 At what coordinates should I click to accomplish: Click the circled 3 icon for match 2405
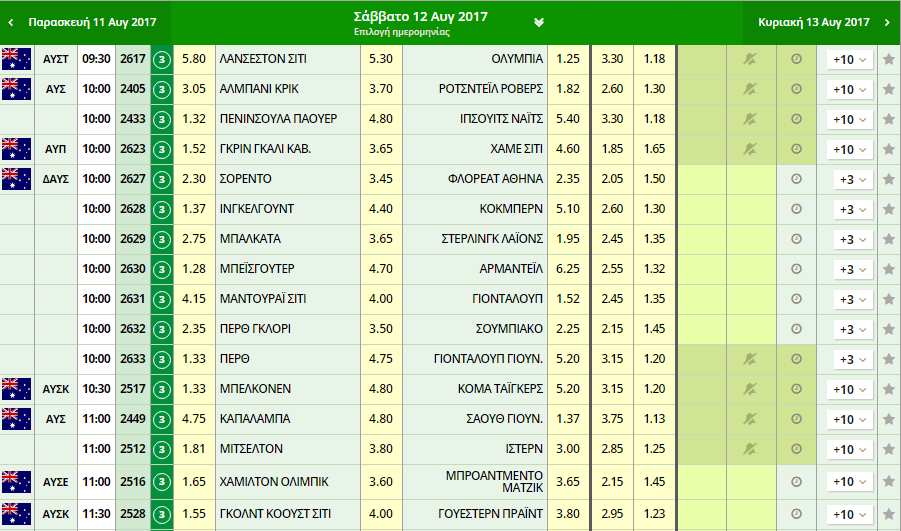[161, 89]
